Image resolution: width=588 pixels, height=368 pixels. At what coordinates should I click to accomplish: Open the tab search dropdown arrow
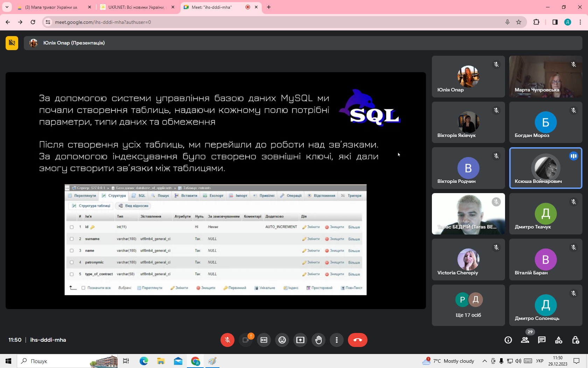point(7,7)
